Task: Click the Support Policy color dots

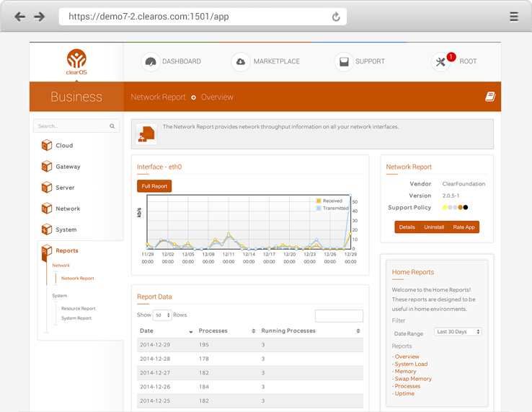Action: tap(455, 208)
